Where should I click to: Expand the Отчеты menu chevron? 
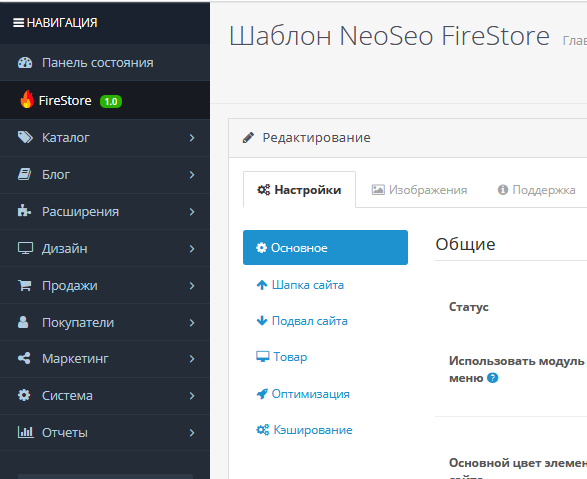coord(192,433)
